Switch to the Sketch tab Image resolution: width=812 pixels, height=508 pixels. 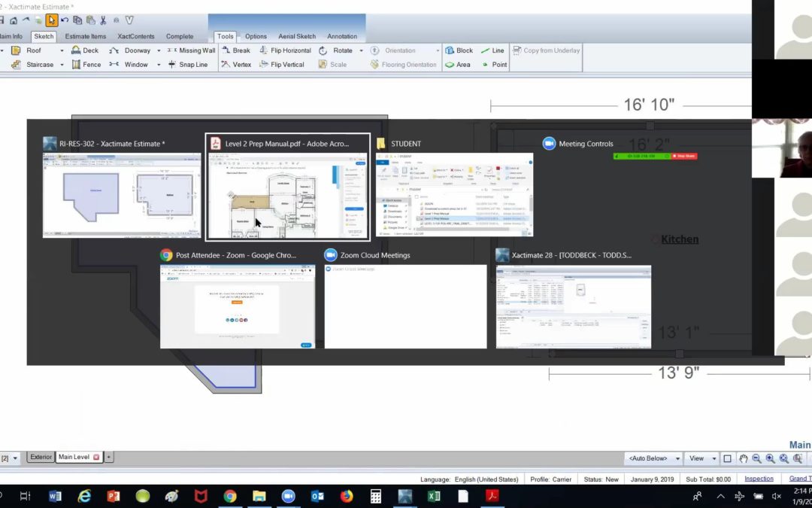coord(44,36)
